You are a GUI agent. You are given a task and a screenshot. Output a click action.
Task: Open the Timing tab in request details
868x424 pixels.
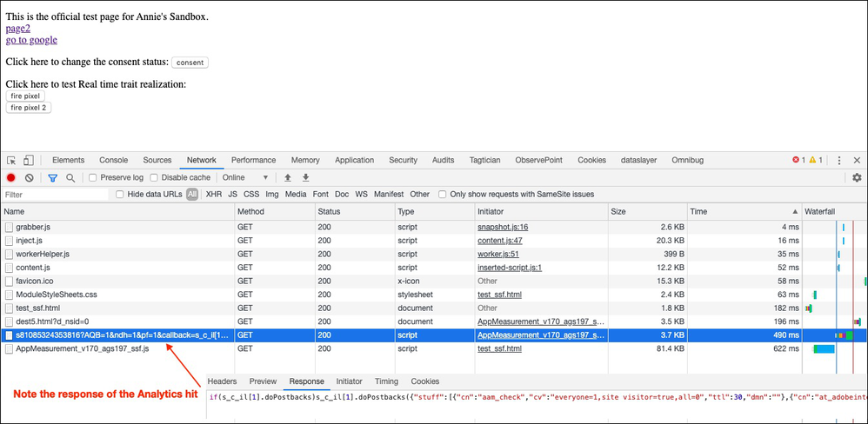click(386, 381)
